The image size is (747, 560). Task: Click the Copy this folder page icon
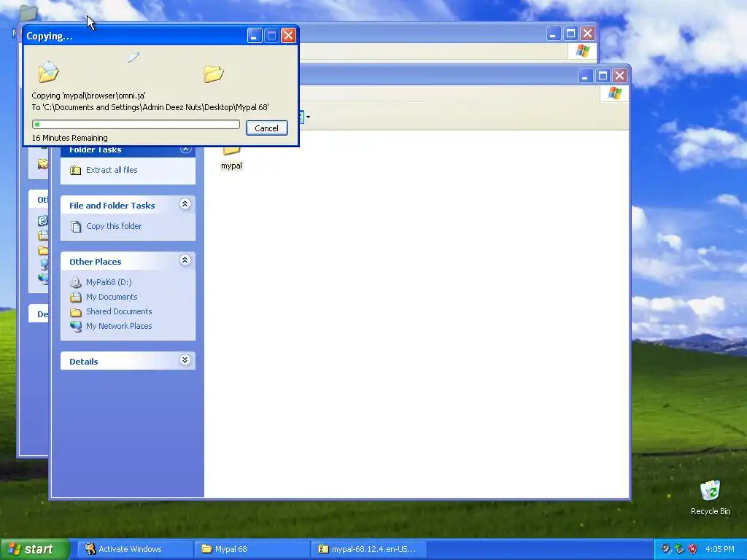click(75, 226)
